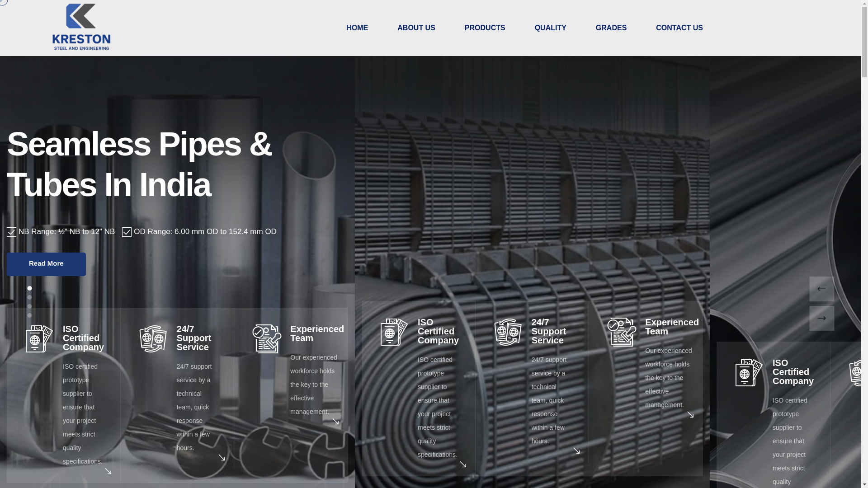868x488 pixels.
Task: Click the previous slide left arrow
Action: [x=821, y=289]
